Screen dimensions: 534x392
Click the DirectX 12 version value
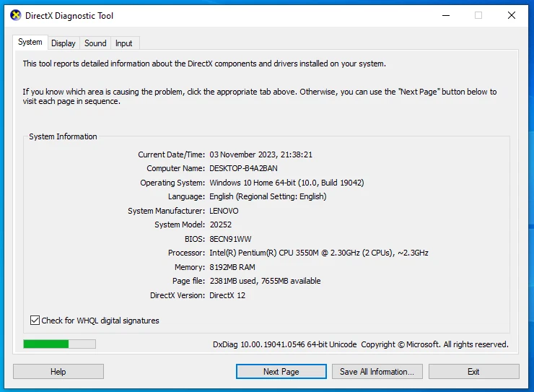[227, 295]
